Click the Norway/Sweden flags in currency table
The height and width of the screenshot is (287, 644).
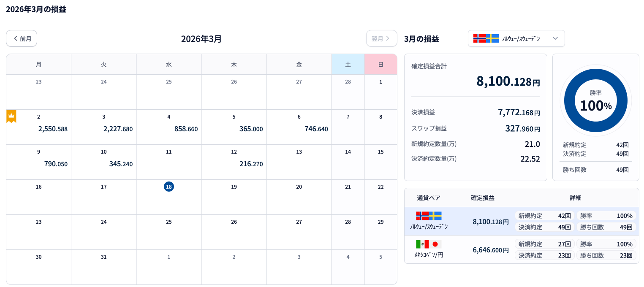point(429,216)
